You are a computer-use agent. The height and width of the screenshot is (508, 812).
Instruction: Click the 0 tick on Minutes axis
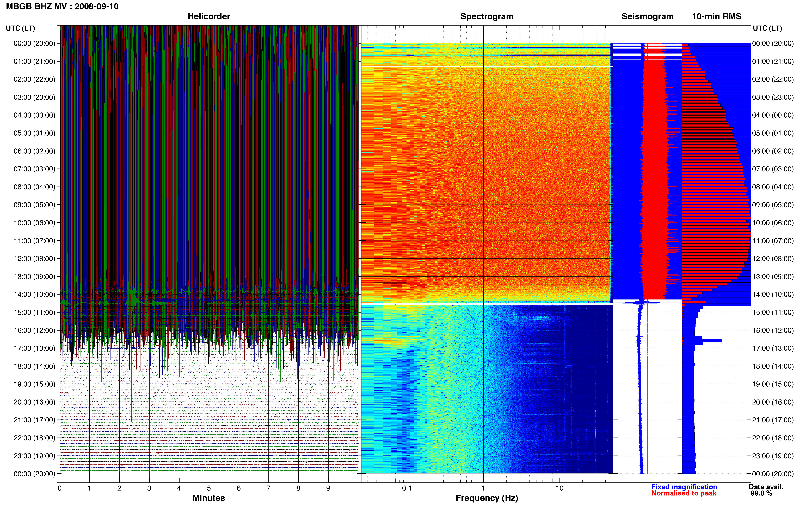point(60,488)
